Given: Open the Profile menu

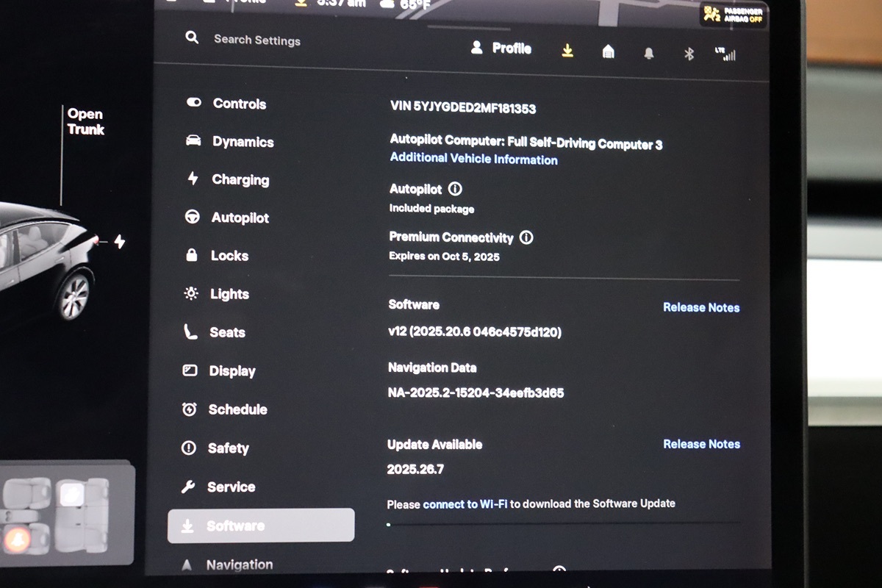Looking at the screenshot, I should pyautogui.click(x=501, y=48).
